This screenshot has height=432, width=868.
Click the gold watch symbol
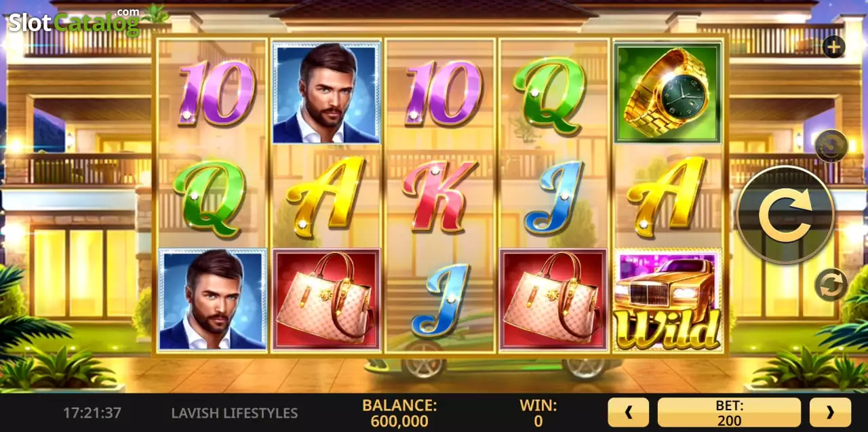(669, 92)
